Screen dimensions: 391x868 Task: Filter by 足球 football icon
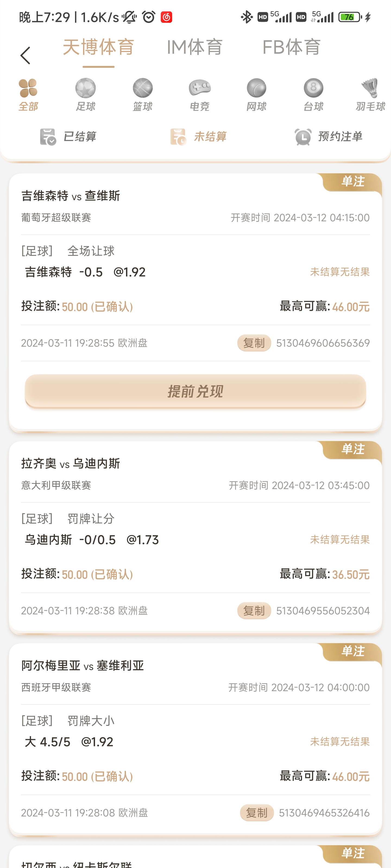coord(85,88)
